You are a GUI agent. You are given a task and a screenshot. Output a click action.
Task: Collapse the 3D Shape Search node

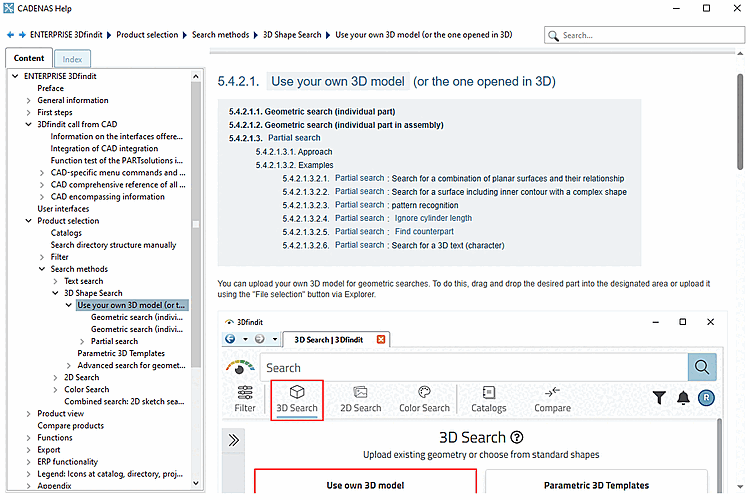55,293
